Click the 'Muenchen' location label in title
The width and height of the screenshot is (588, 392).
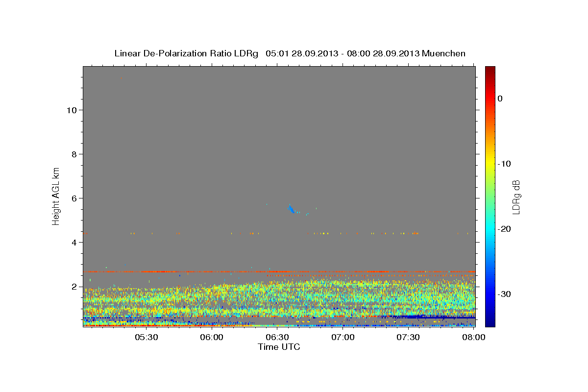(443, 53)
